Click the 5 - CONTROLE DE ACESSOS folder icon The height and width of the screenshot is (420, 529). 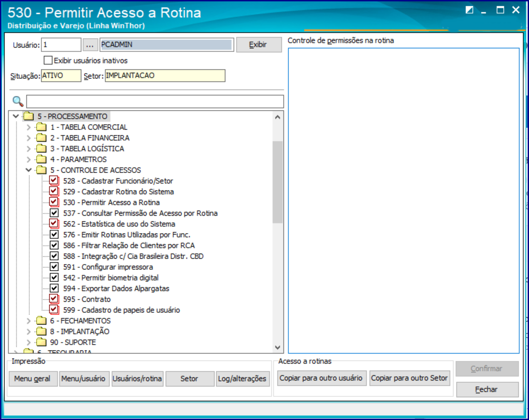click(x=41, y=170)
